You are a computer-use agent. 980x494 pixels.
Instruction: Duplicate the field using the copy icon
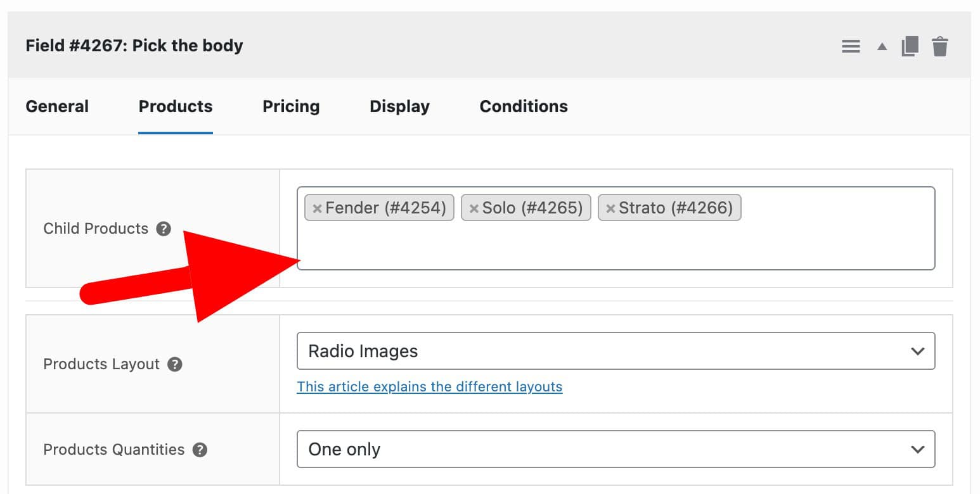(x=910, y=45)
